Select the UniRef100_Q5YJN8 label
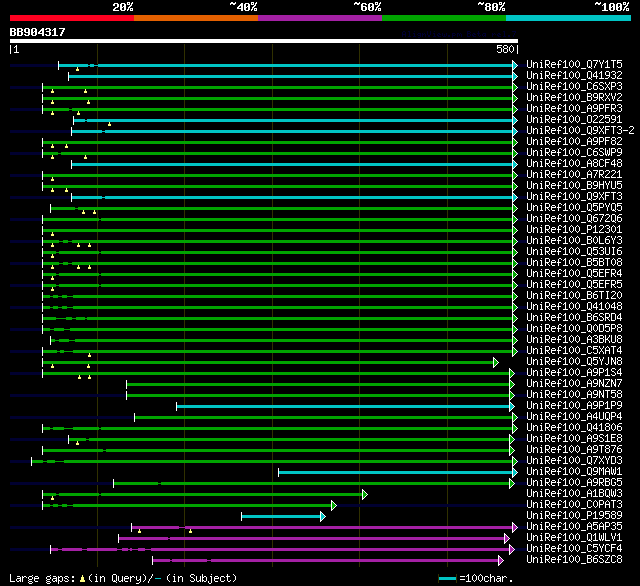This screenshot has height=586, width=640. [574, 362]
